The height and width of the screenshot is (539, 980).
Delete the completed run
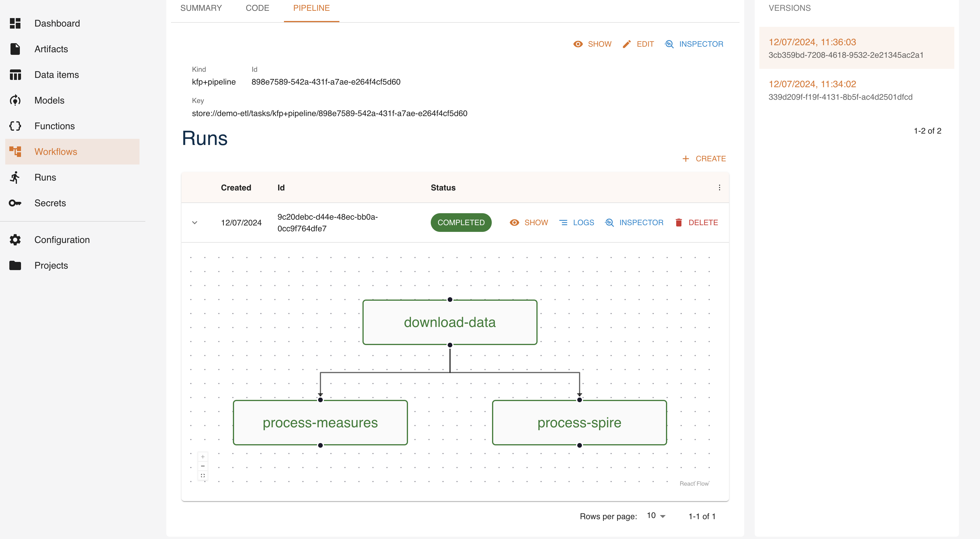point(697,222)
